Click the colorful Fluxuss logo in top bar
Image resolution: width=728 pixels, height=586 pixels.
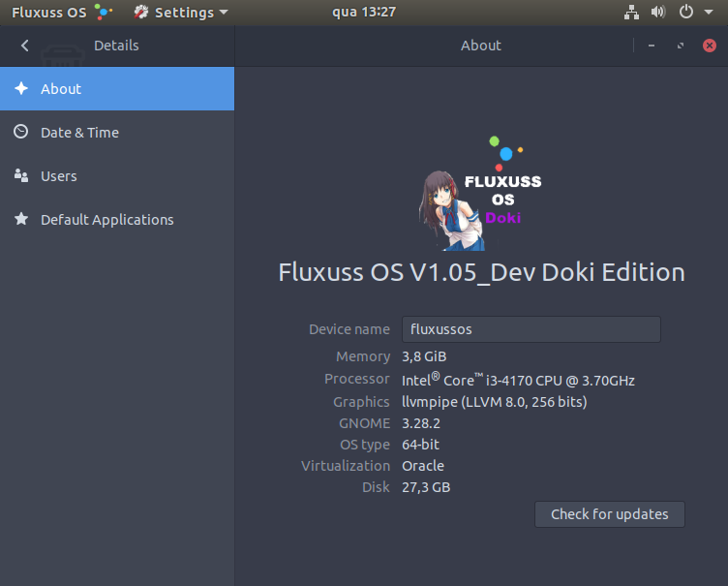(x=103, y=12)
